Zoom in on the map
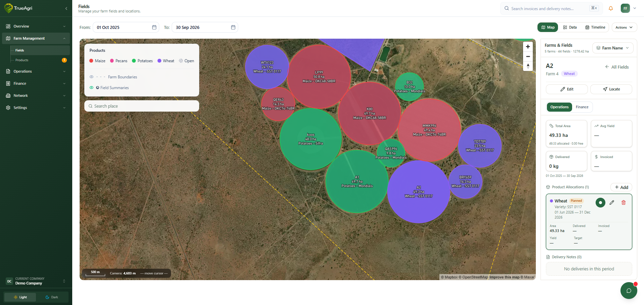The height and width of the screenshot is (305, 644). [528, 47]
